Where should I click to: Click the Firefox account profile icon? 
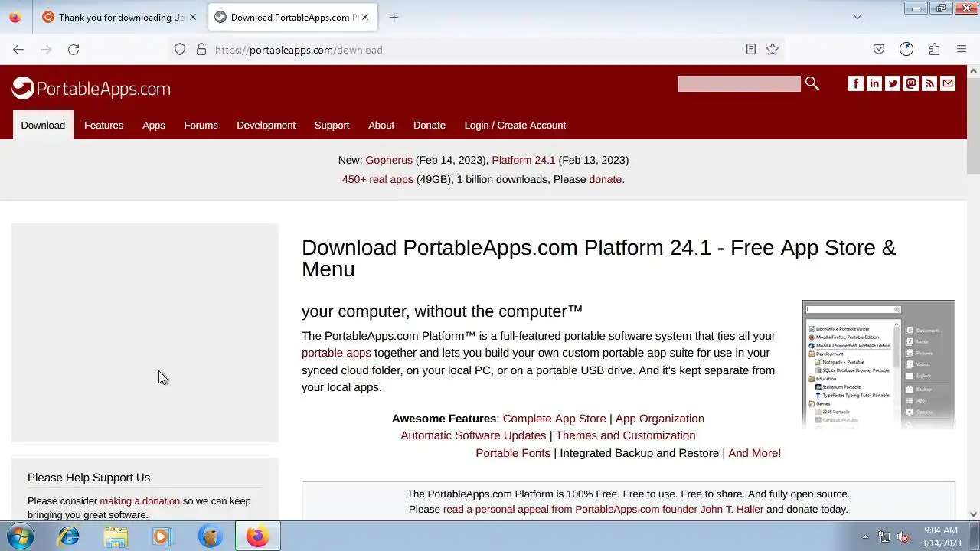click(x=906, y=49)
